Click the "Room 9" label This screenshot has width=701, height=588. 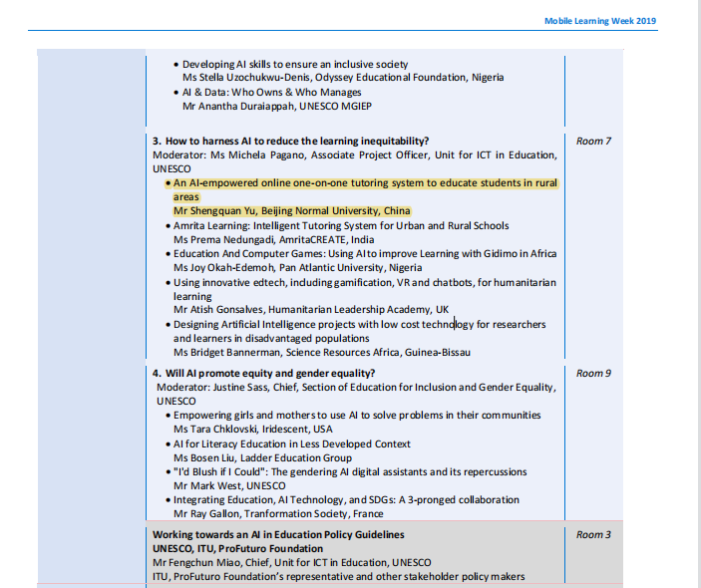pyautogui.click(x=593, y=373)
